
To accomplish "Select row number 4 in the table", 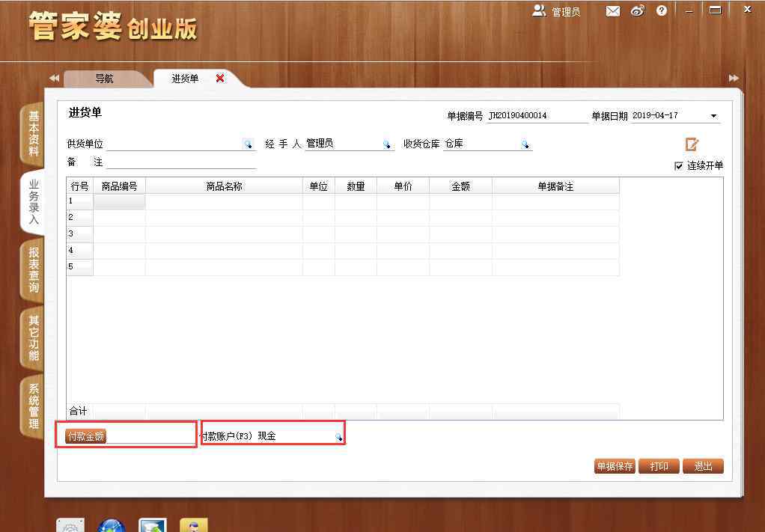I will tap(79, 251).
